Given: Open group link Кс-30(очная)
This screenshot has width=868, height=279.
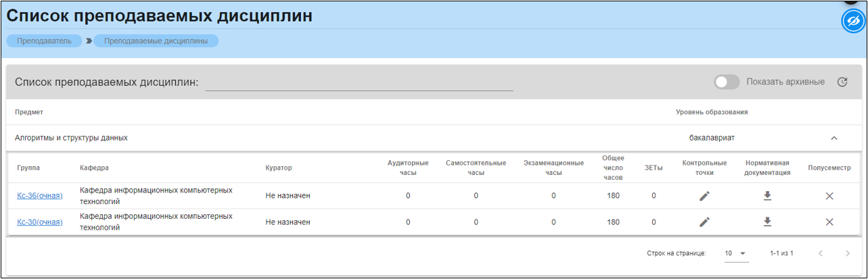Looking at the screenshot, I should pos(40,222).
